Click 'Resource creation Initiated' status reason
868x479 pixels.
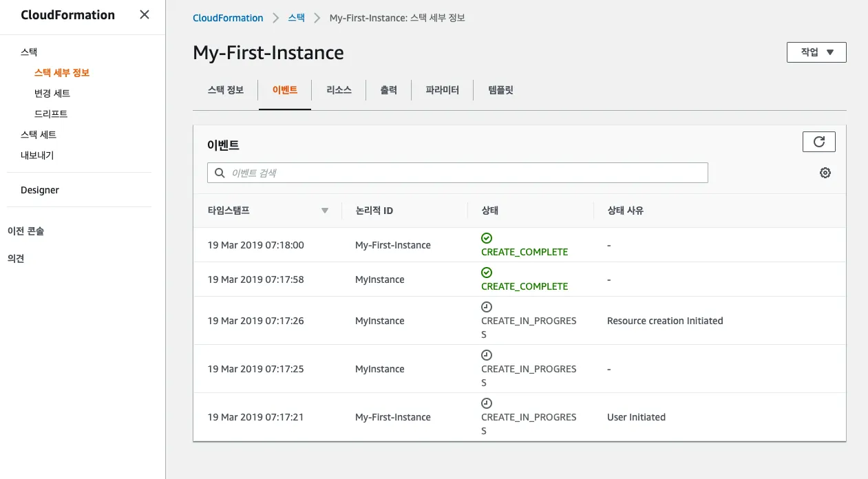pos(665,321)
